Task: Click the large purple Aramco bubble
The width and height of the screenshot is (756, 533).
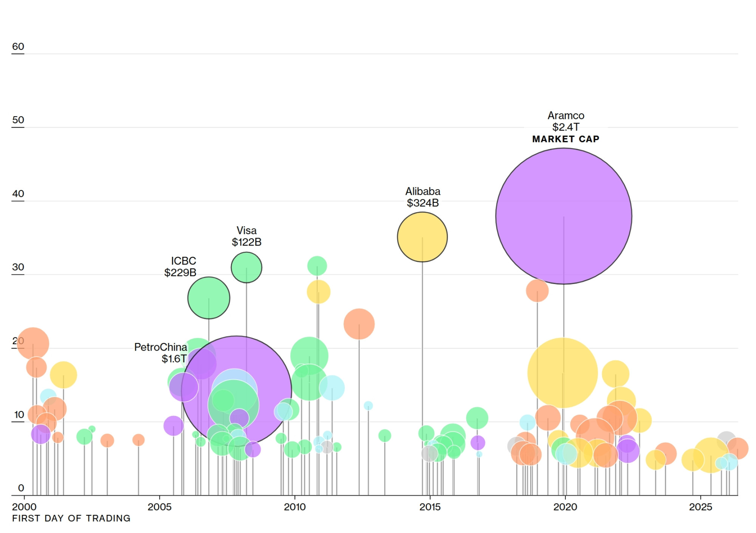Action: coord(564,216)
